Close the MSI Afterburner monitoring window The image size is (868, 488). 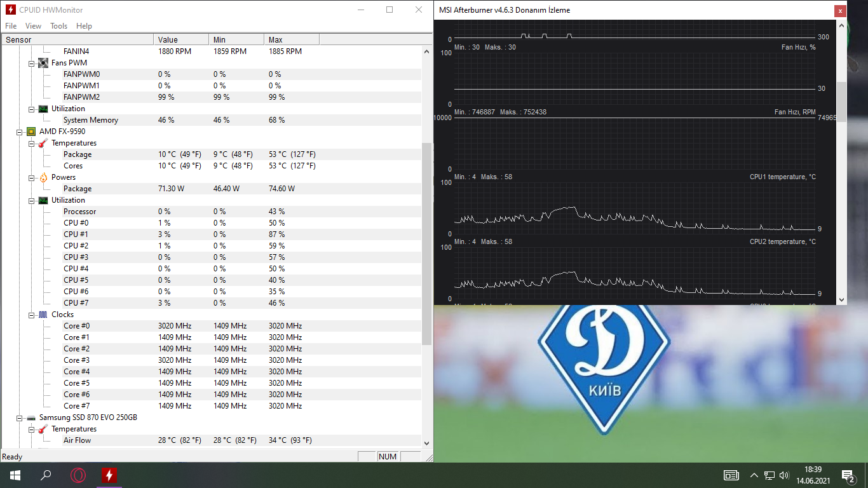click(841, 11)
